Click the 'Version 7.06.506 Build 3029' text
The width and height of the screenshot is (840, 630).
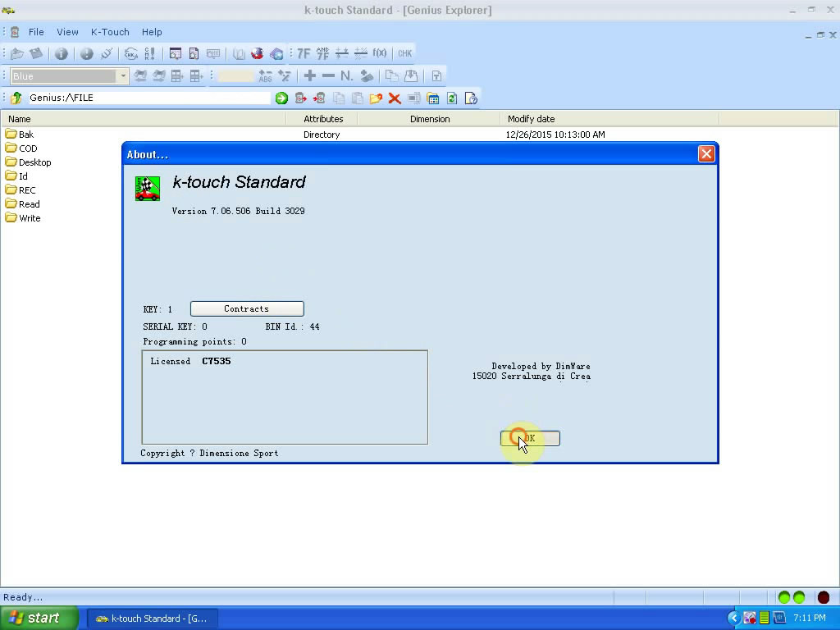[239, 211]
